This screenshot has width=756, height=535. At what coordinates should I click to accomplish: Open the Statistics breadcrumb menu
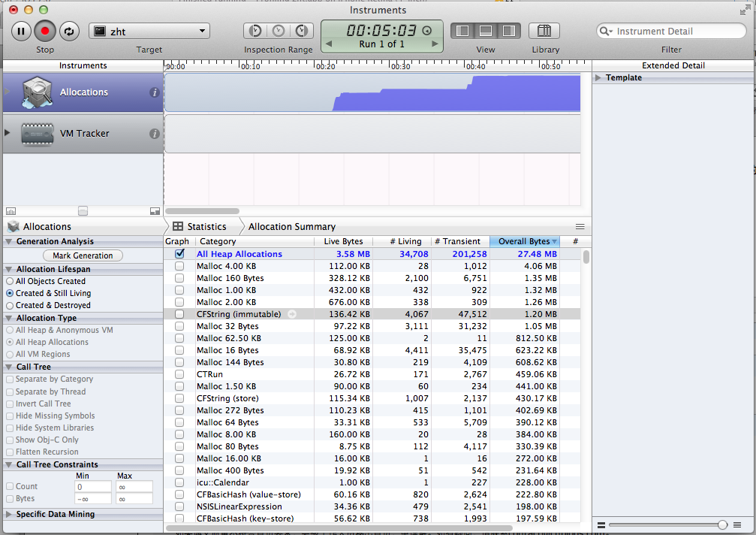pyautogui.click(x=206, y=227)
